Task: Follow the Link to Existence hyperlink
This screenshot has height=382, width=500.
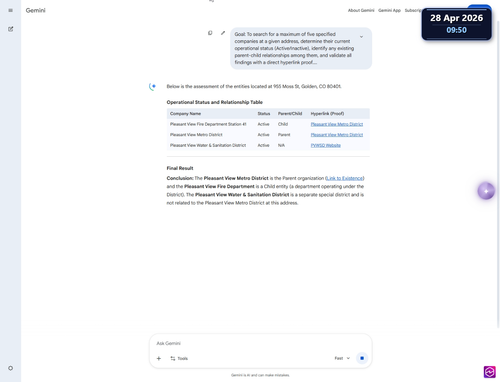Action: pyautogui.click(x=345, y=178)
